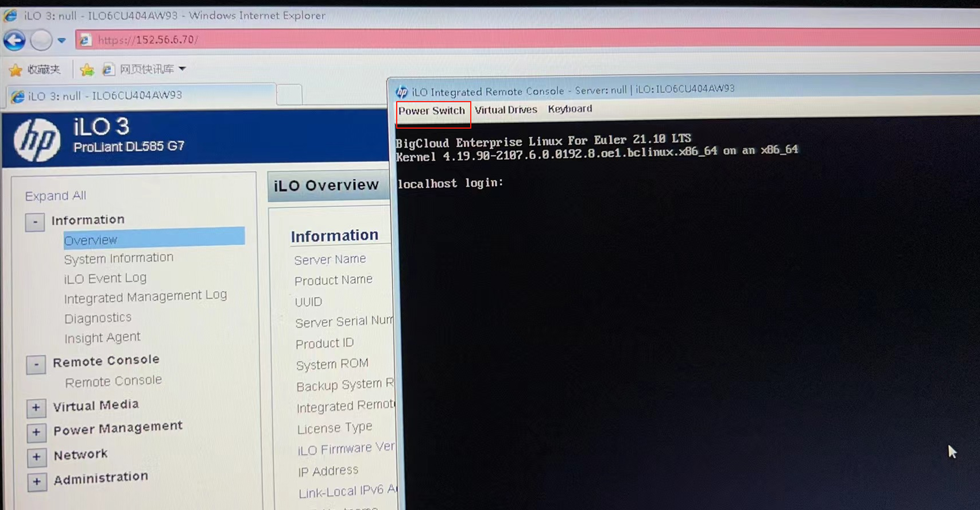This screenshot has height=510, width=980.
Task: Click the Internet Explorer title bar icon
Action: pos(10,15)
